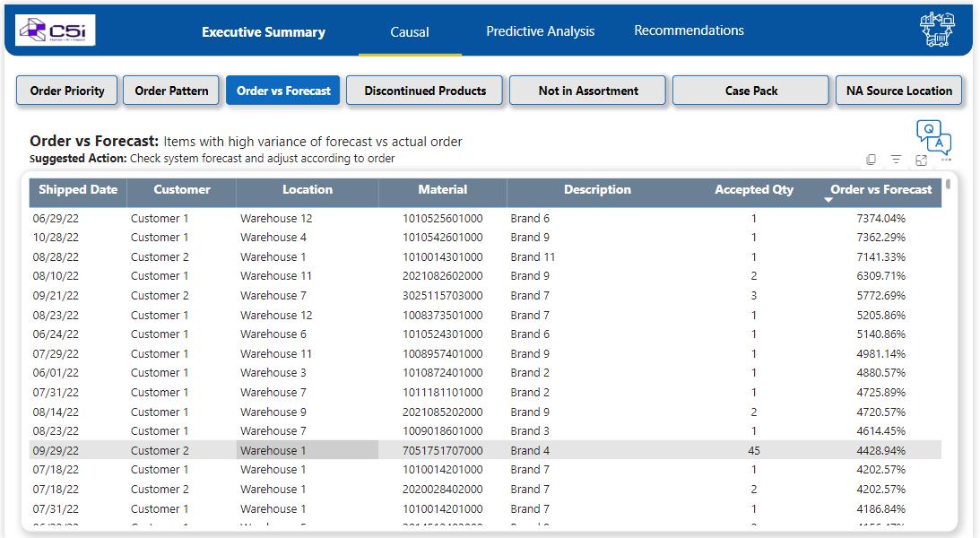The height and width of the screenshot is (538, 980).
Task: Open the Q&A chat icon
Action: click(933, 136)
